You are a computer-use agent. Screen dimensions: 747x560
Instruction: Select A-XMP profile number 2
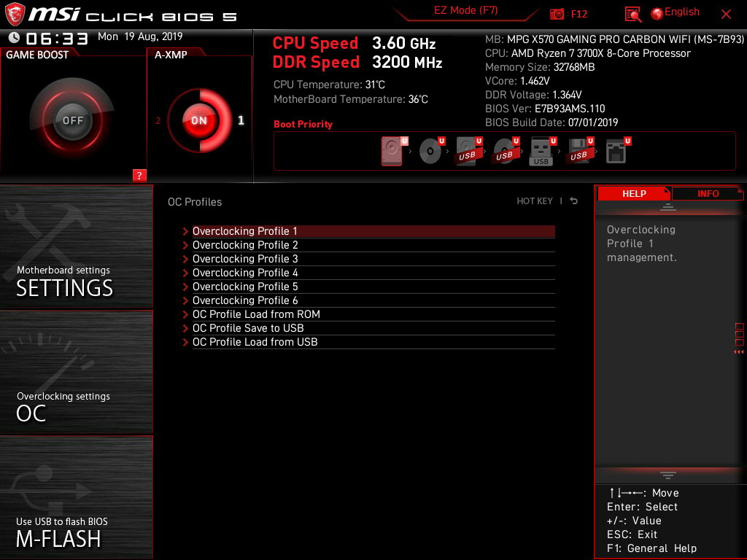(x=158, y=120)
